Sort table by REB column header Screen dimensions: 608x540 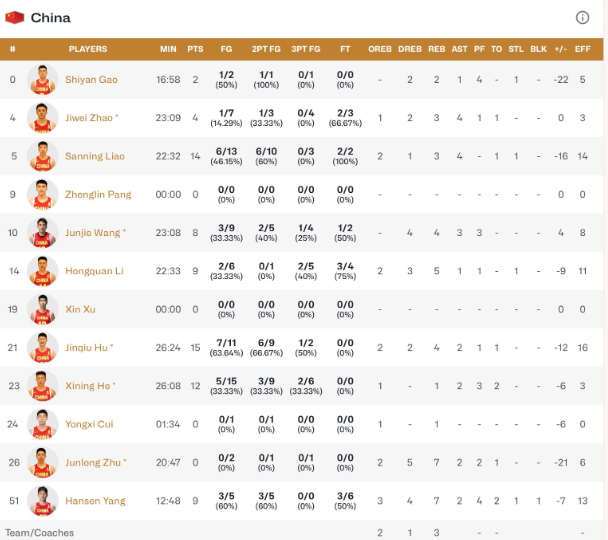437,49
